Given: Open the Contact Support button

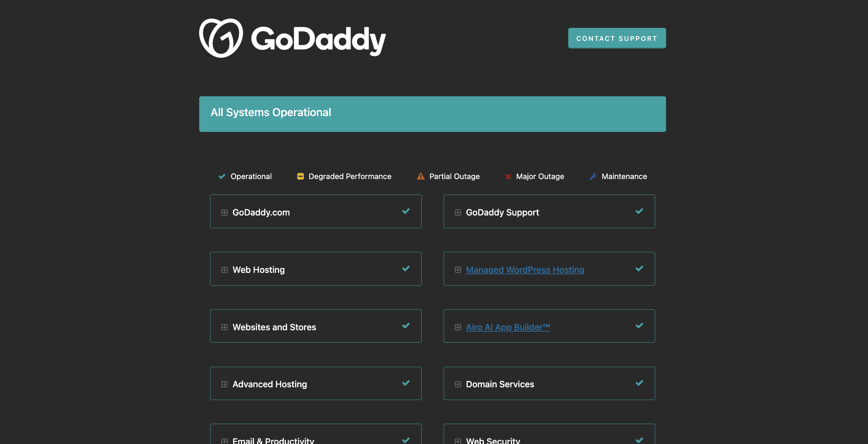Looking at the screenshot, I should click(617, 38).
